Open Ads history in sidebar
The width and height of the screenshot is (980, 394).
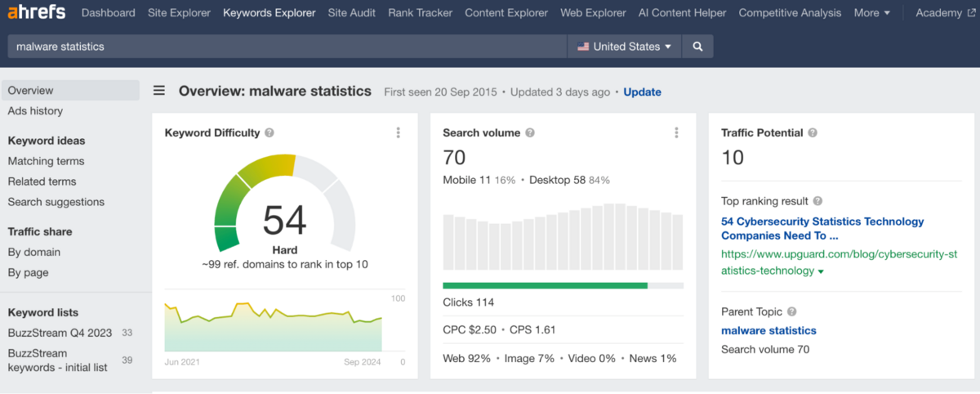click(x=35, y=111)
